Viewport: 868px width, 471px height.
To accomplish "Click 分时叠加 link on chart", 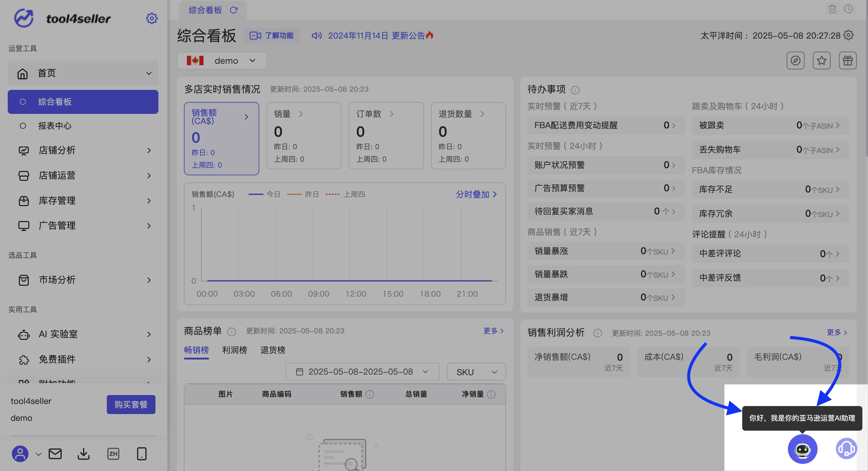I will click(x=476, y=194).
